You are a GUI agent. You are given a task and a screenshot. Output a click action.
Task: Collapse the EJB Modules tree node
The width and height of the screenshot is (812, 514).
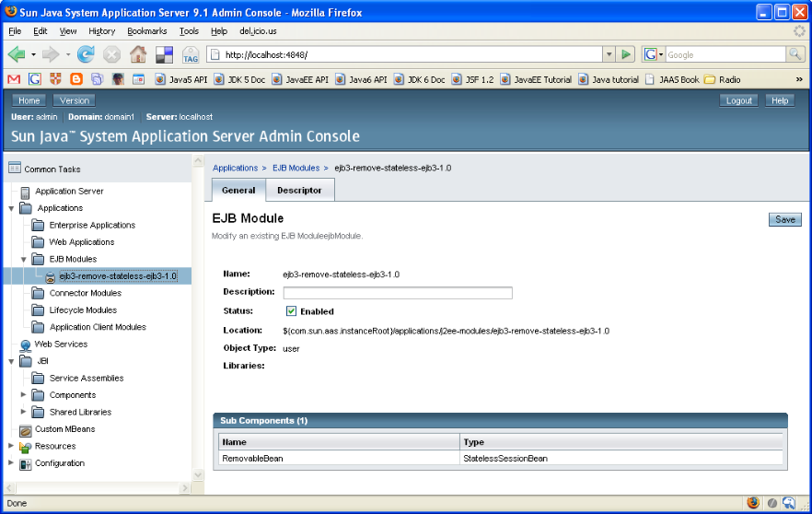click(23, 259)
